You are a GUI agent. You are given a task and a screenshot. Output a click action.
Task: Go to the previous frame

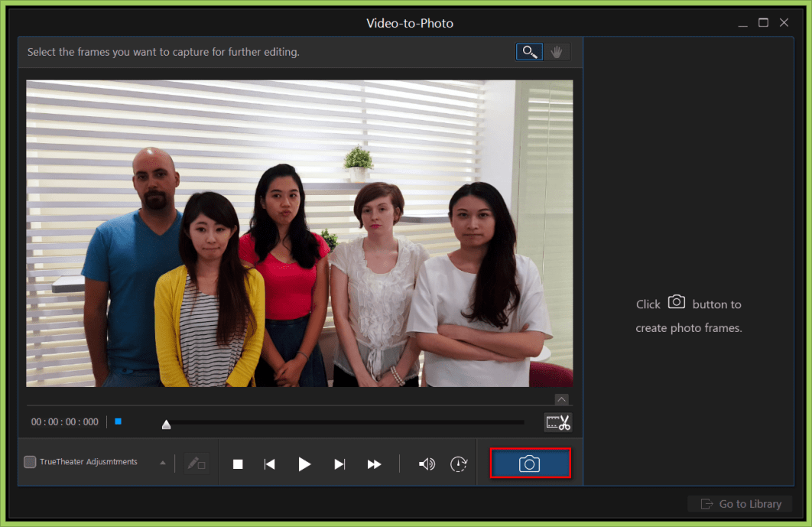point(270,464)
